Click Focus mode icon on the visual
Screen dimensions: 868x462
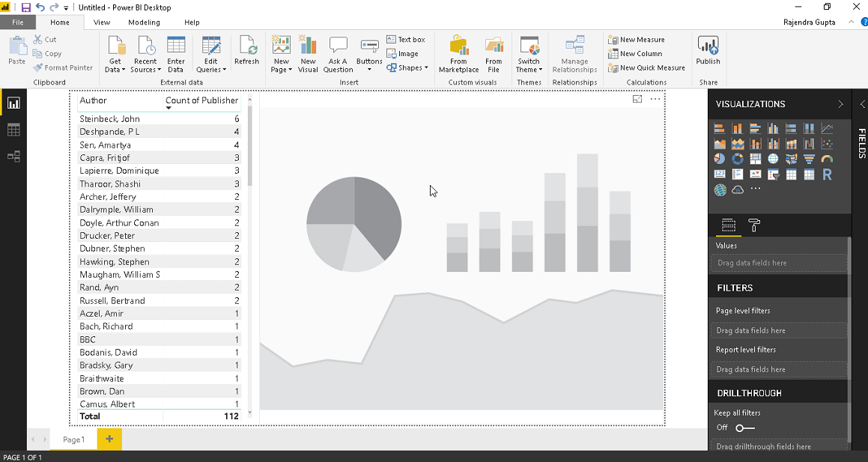[637, 99]
